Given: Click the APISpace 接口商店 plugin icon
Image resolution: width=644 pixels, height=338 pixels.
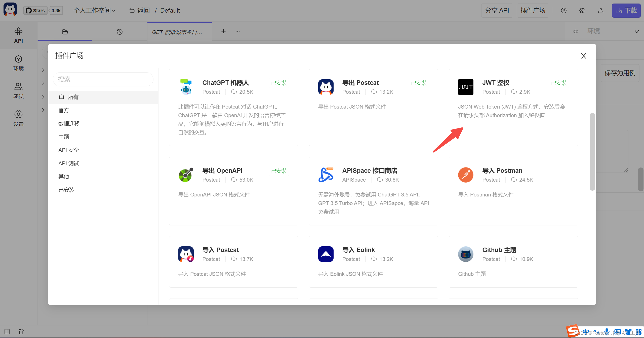Looking at the screenshot, I should (x=326, y=175).
